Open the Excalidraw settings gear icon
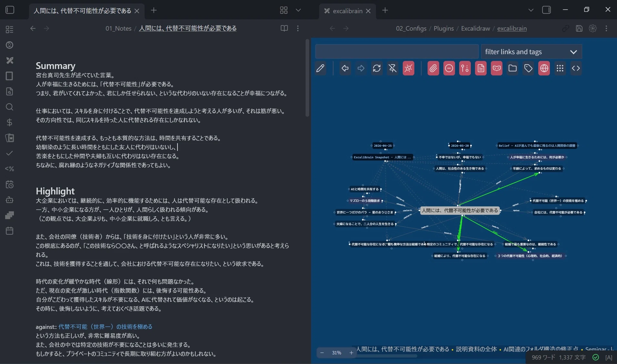Image resolution: width=617 pixels, height=364 pixels. click(593, 28)
